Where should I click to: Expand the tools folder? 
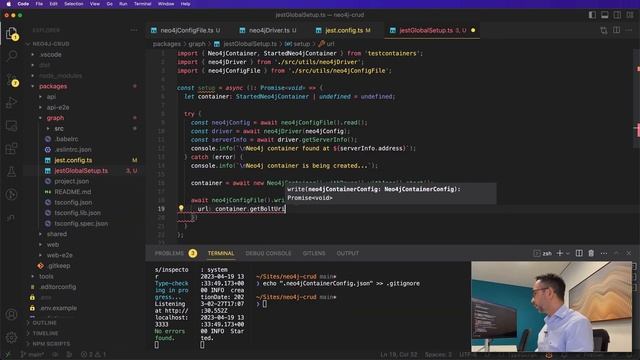pyautogui.click(x=46, y=276)
